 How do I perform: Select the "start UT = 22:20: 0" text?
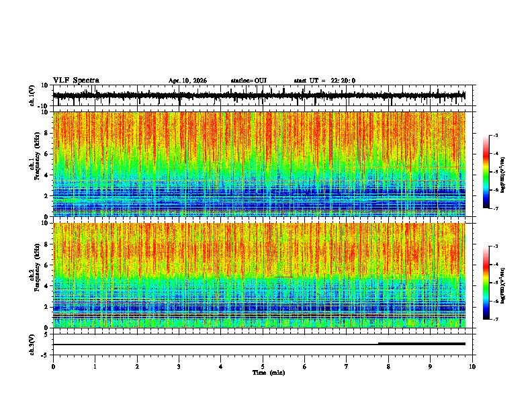pos(324,81)
